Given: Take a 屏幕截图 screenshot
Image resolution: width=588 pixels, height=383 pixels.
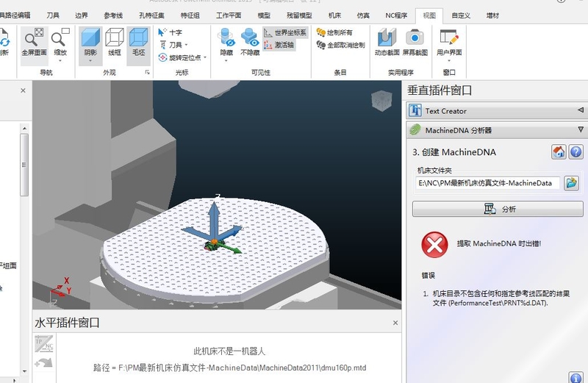Looking at the screenshot, I should (415, 43).
